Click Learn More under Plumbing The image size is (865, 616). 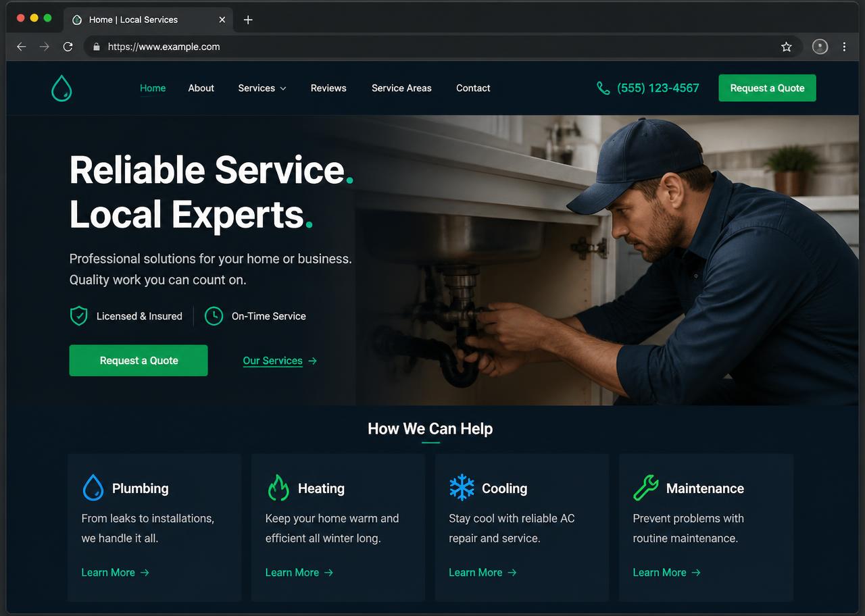116,573
